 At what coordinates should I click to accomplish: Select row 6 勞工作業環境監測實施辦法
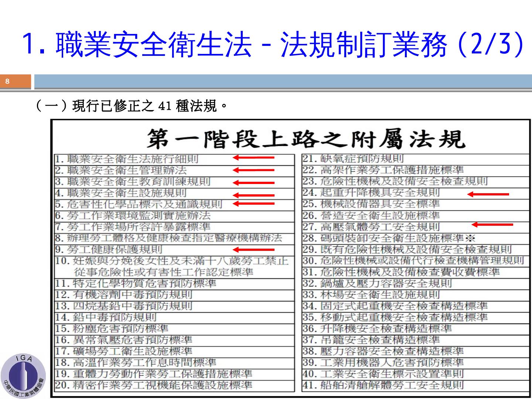point(133,216)
